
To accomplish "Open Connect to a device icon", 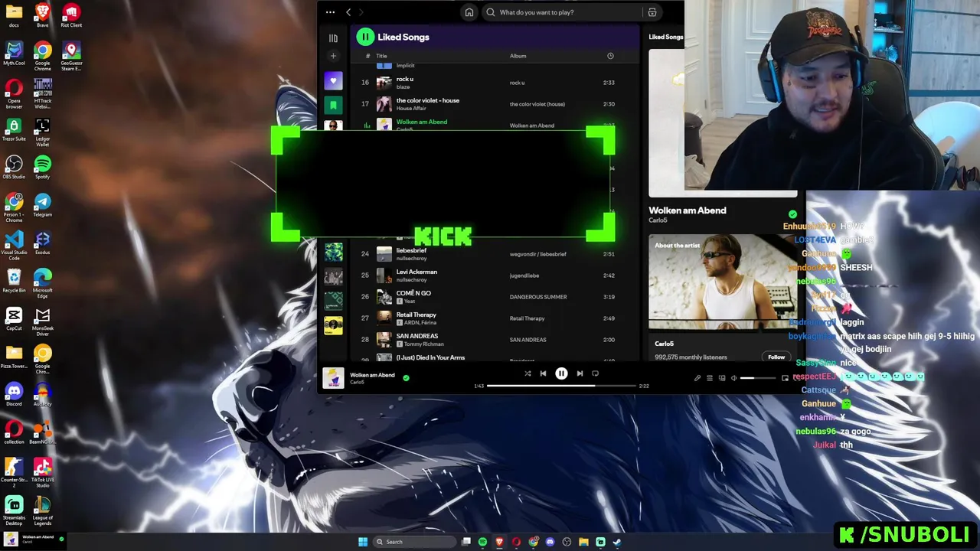I will pos(721,378).
